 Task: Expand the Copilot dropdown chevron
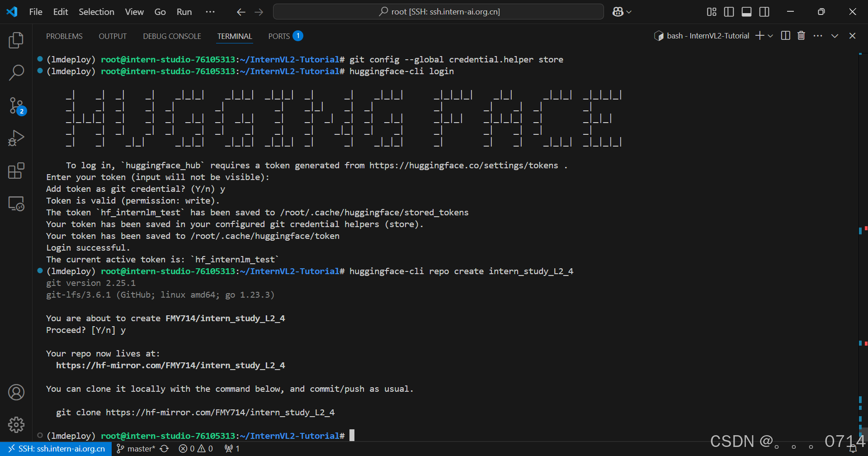click(629, 12)
